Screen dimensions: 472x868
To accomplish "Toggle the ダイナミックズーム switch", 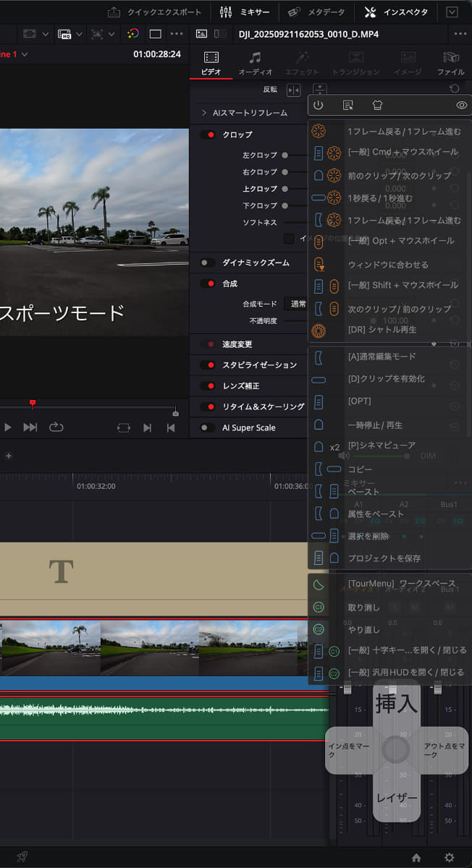I will [208, 263].
